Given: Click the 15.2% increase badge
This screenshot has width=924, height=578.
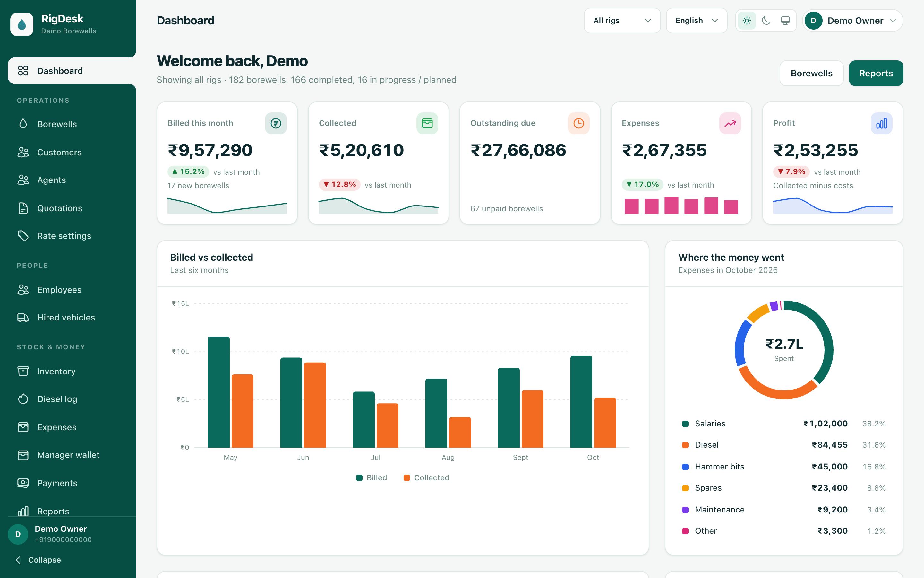Looking at the screenshot, I should click(x=188, y=172).
